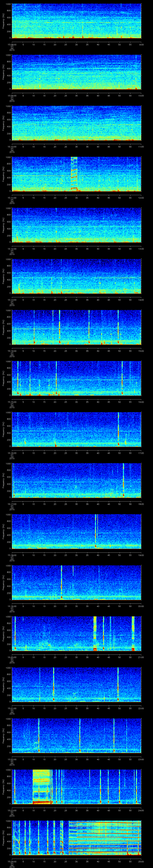This screenshot has height=868, width=153.
Task: Click the spectrogram panel starting at 15:16:00
Action: pyautogui.click(x=76, y=430)
